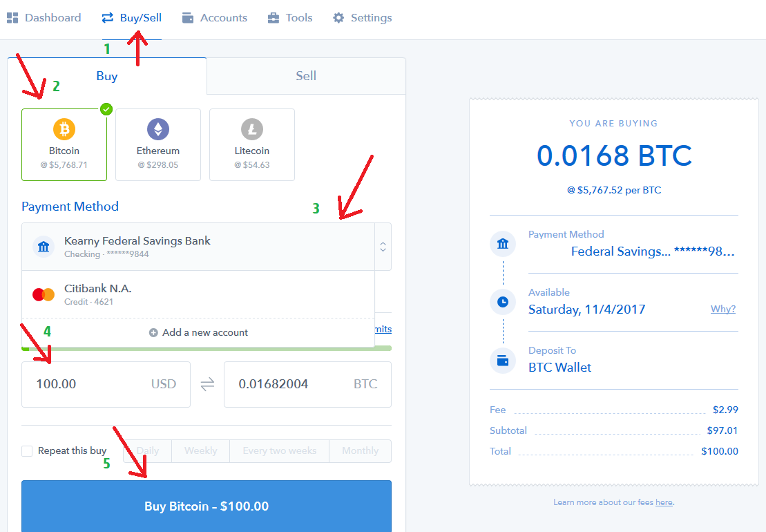Choose the Every two weeks repeat option
766x532 pixels.
pos(280,451)
